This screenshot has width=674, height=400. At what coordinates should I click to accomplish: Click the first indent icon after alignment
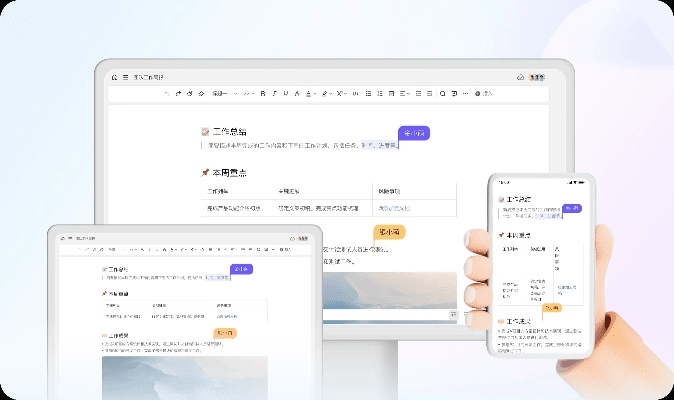tap(418, 93)
